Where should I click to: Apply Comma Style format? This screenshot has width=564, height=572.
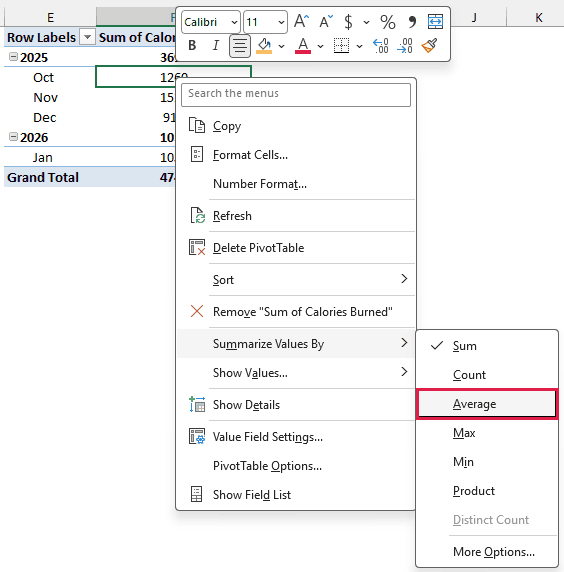coord(412,22)
